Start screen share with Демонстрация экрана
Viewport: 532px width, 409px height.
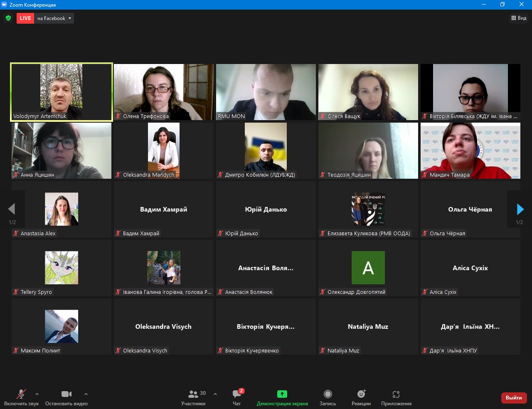(282, 394)
